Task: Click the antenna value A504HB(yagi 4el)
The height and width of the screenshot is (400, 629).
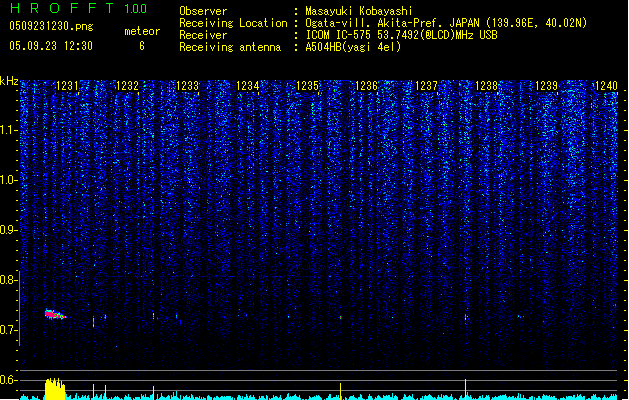Action: point(353,47)
